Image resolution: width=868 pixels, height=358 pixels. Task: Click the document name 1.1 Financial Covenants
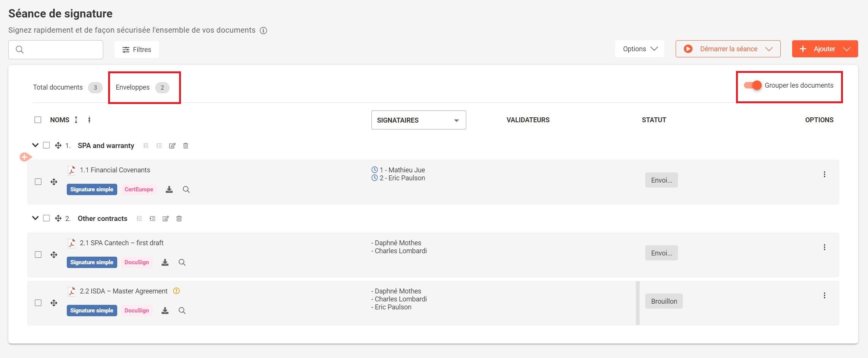[115, 170]
